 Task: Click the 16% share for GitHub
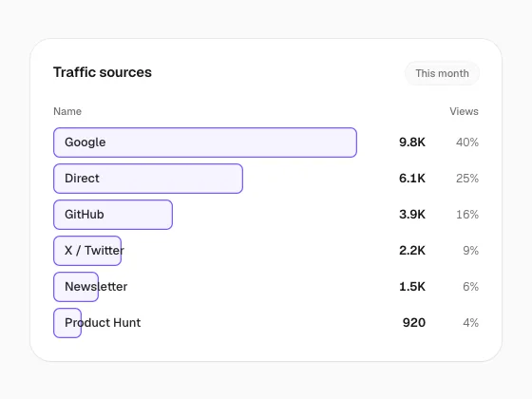(467, 215)
